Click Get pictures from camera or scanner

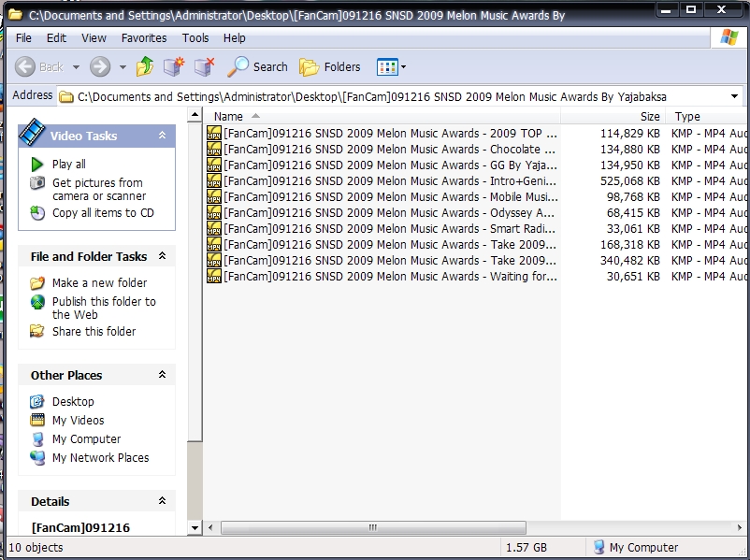(x=99, y=190)
